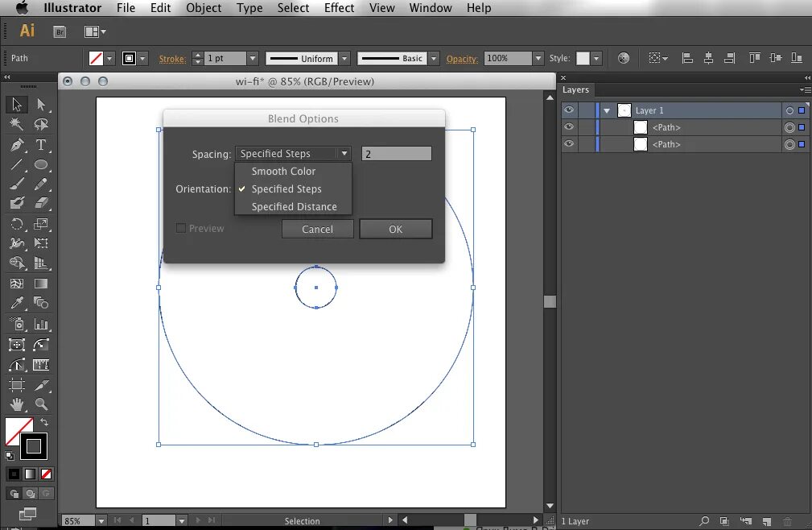Open the Spacing dropdown Specified Steps

point(293,153)
